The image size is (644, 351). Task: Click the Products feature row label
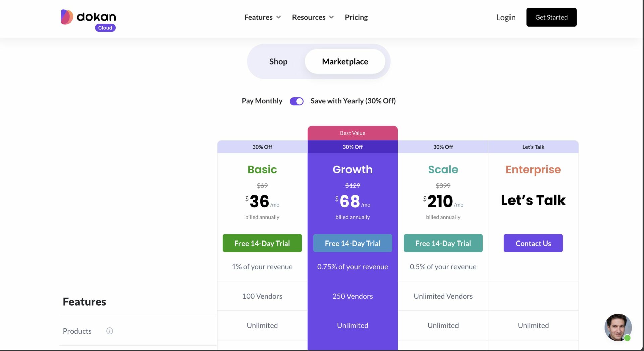(77, 331)
